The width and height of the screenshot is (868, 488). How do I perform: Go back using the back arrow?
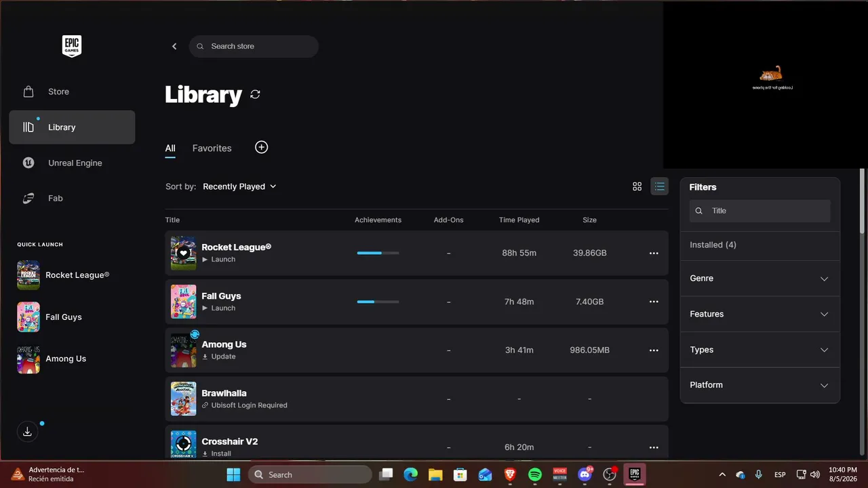pyautogui.click(x=174, y=46)
